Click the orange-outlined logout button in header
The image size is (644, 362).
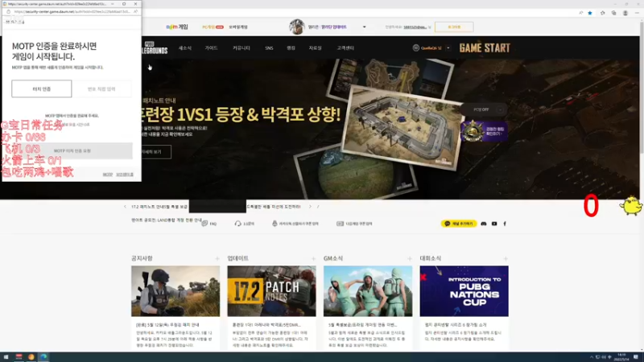pyautogui.click(x=454, y=27)
